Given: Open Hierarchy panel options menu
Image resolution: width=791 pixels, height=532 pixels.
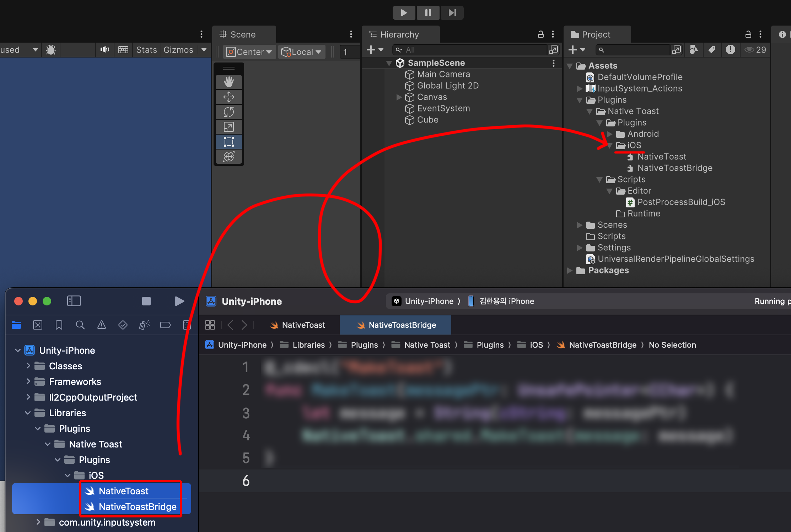Looking at the screenshot, I should 553,34.
